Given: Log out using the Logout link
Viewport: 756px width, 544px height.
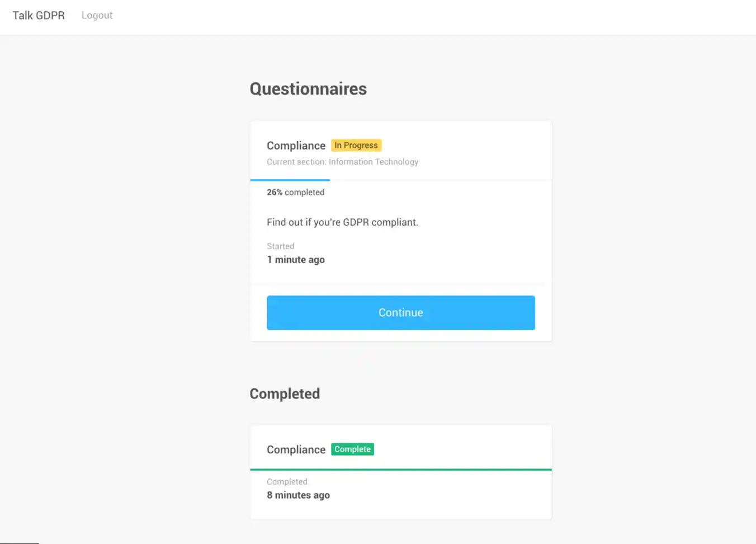Looking at the screenshot, I should click(x=97, y=16).
